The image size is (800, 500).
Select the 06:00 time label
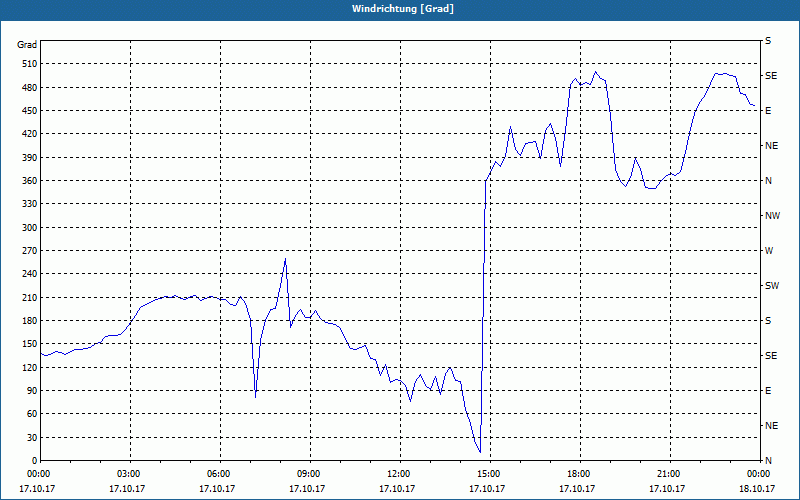tap(217, 474)
